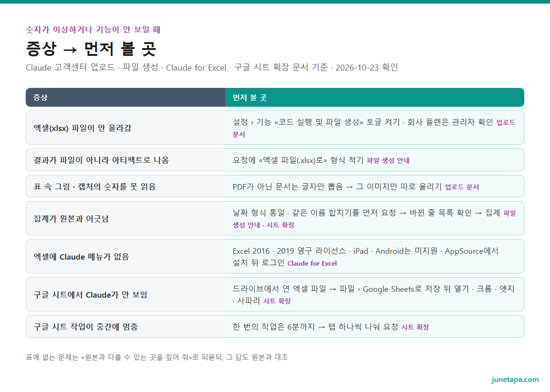Click the fix text '날짜 형식 통일 · 같은 이름 합치기를 먼저 요청'
550x392 pixels.
point(314,213)
